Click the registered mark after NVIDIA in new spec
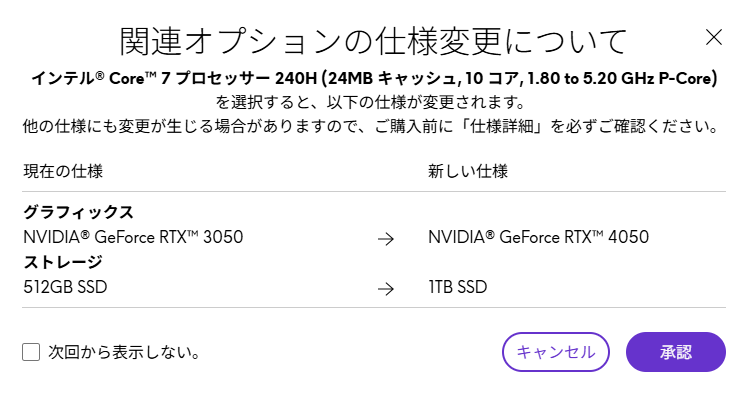748x395 pixels. point(490,234)
